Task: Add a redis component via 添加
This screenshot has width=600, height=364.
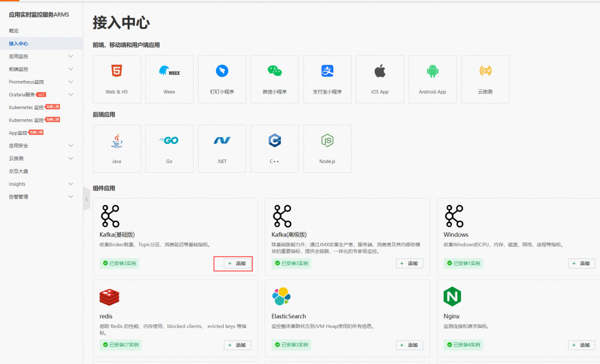Action: pyautogui.click(x=237, y=345)
